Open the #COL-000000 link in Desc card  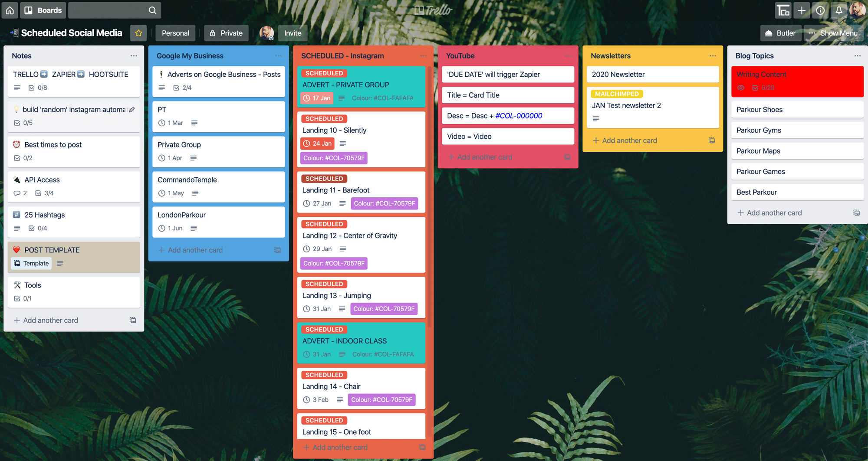pos(519,116)
